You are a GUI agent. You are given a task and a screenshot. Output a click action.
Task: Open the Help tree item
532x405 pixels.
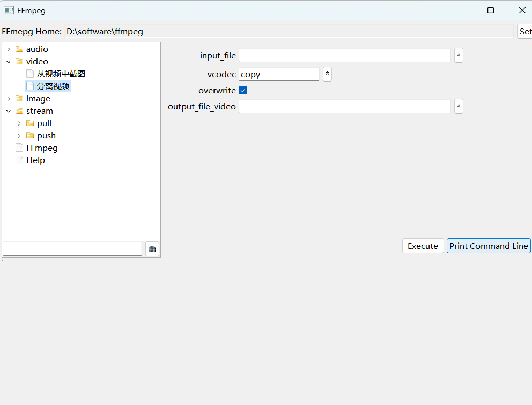pos(35,160)
